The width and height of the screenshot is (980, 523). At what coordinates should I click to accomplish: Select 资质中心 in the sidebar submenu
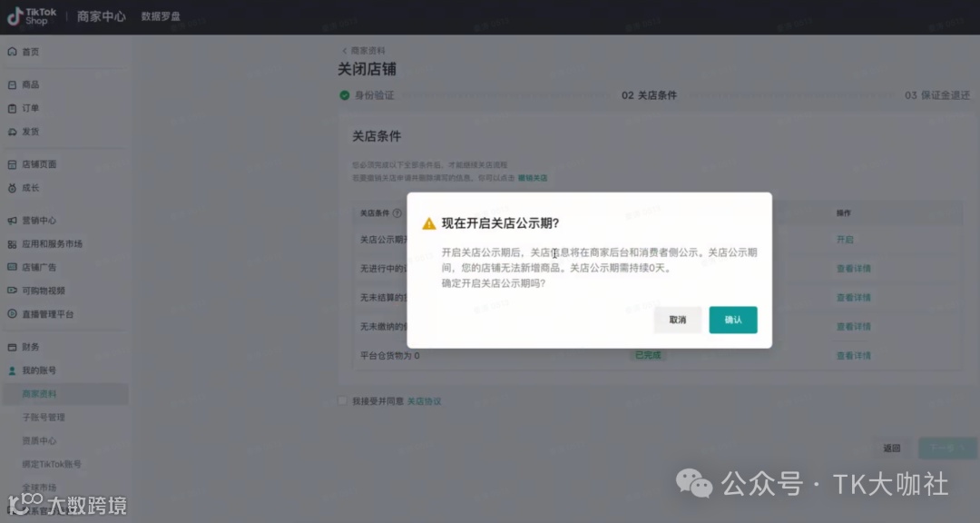39,440
